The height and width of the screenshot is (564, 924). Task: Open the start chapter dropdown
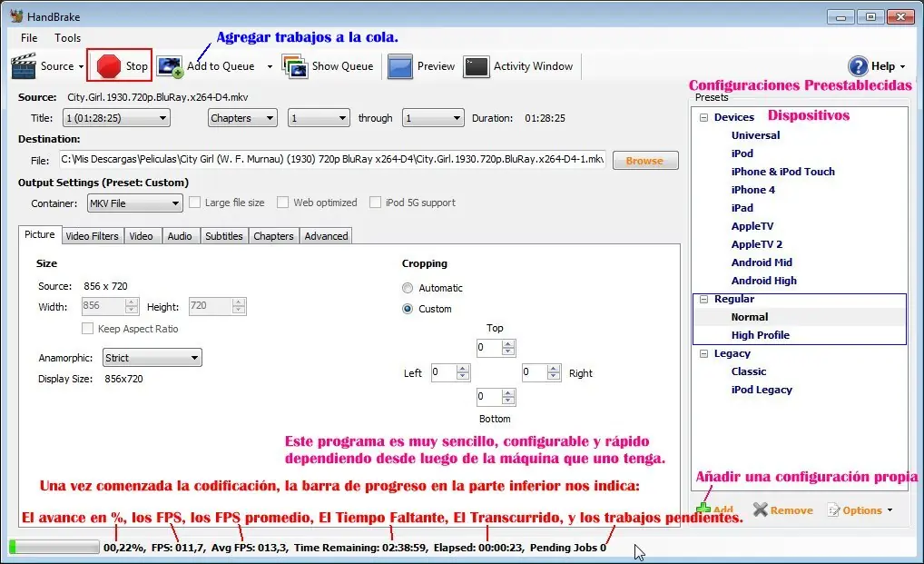319,118
